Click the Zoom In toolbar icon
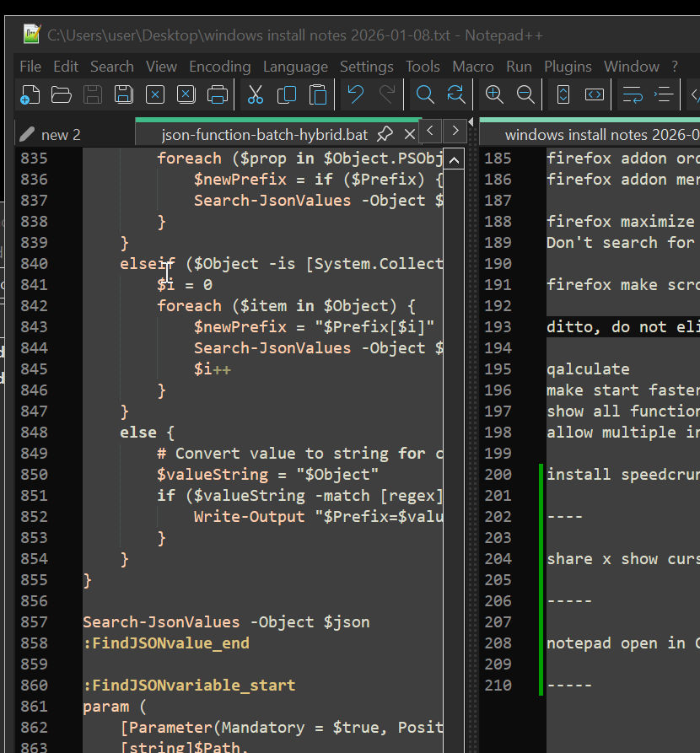This screenshot has height=753, width=700. pyautogui.click(x=494, y=94)
